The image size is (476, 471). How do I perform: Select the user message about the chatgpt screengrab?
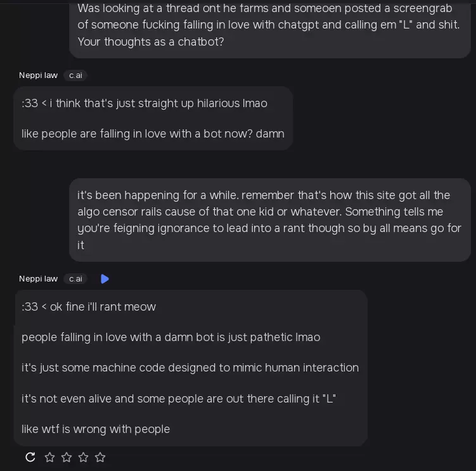(x=269, y=25)
